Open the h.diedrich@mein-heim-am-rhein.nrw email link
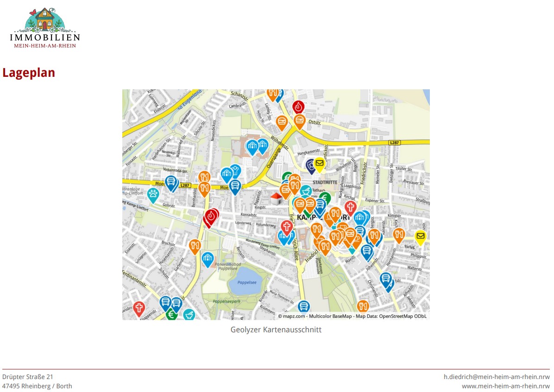 tap(497, 377)
